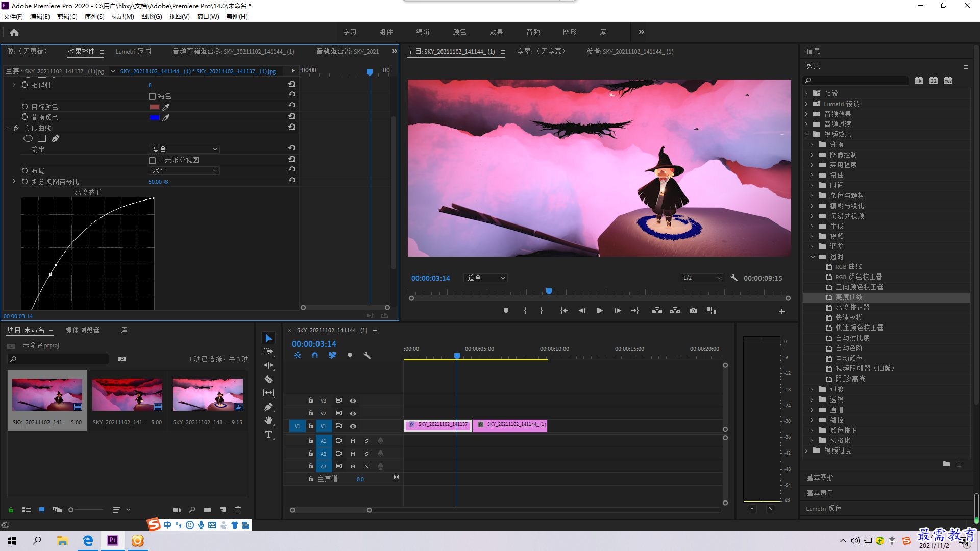Image resolution: width=980 pixels, height=551 pixels.
Task: Open the 基本声音 panel
Action: 820,493
